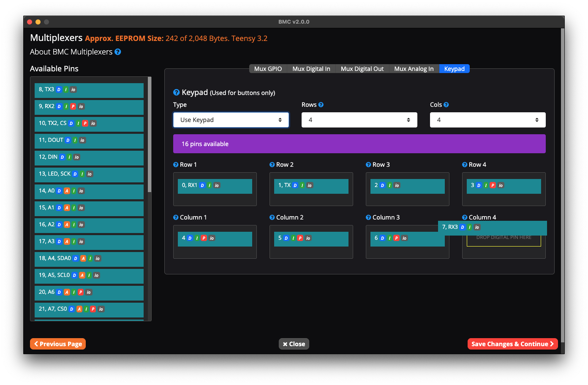588x385 pixels.
Task: Click the 16 pins available banner
Action: tap(359, 144)
